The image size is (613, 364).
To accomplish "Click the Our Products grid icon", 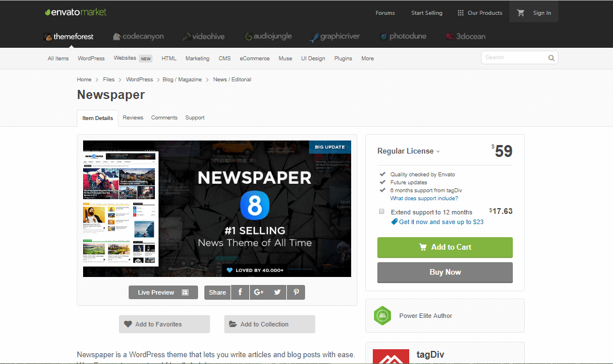I will point(460,13).
